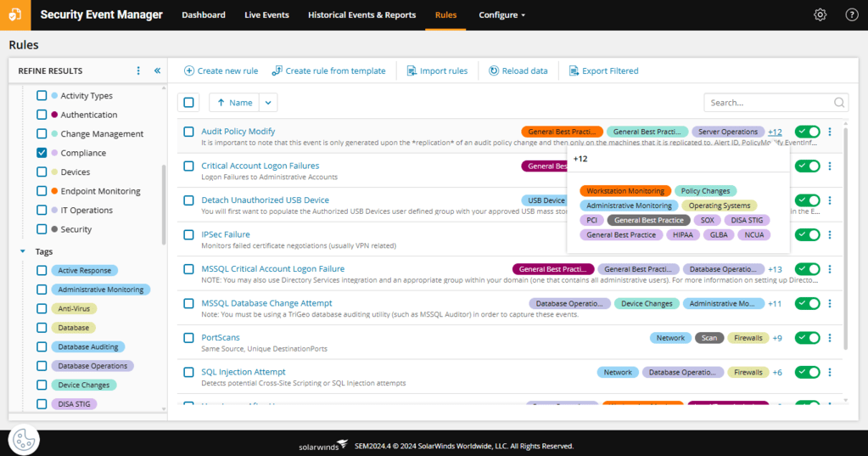
Task: Check the Database Auditing tag checkbox
Action: pos(42,346)
